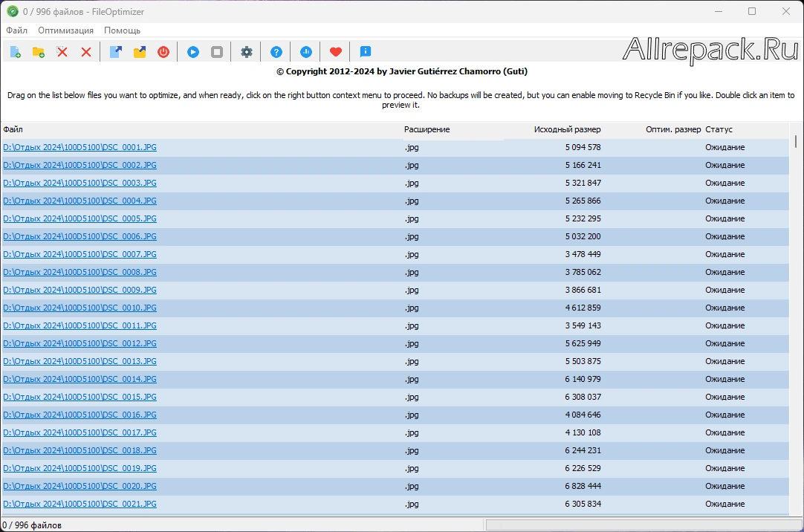Open file link DSC_0010.JPG
This screenshot has width=804, height=532.
[x=80, y=308]
